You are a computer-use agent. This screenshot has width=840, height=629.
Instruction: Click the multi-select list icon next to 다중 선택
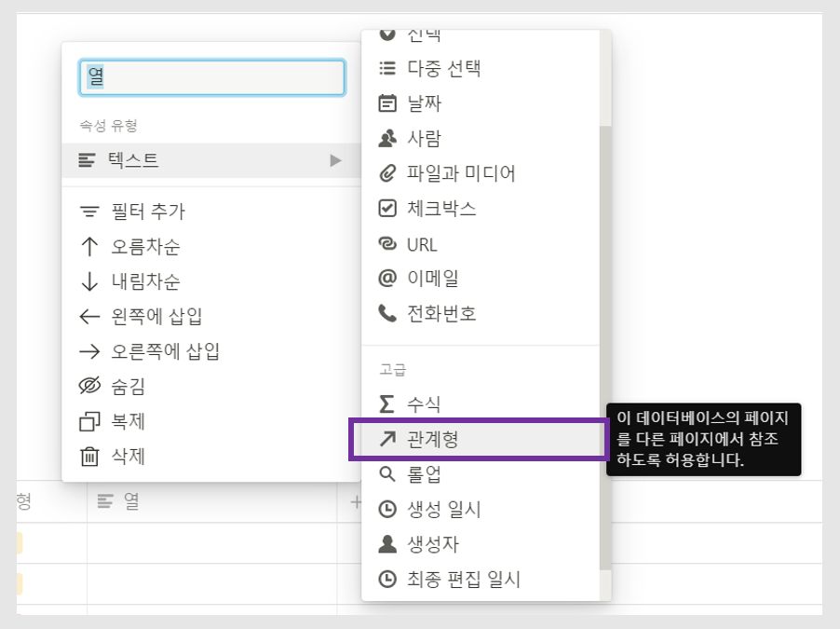pyautogui.click(x=387, y=68)
